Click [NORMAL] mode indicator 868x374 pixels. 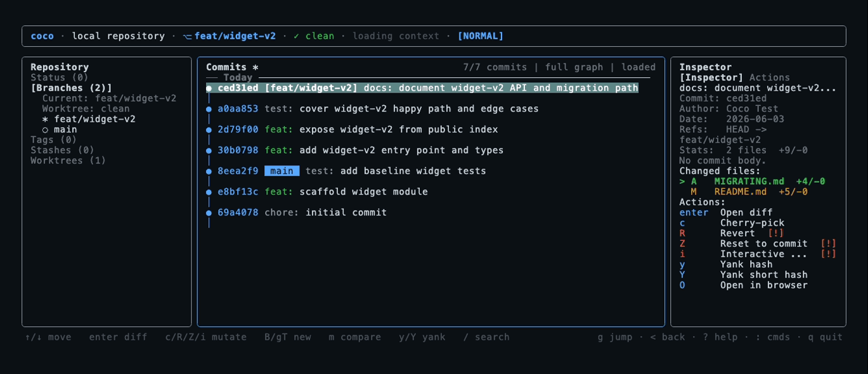pos(481,36)
